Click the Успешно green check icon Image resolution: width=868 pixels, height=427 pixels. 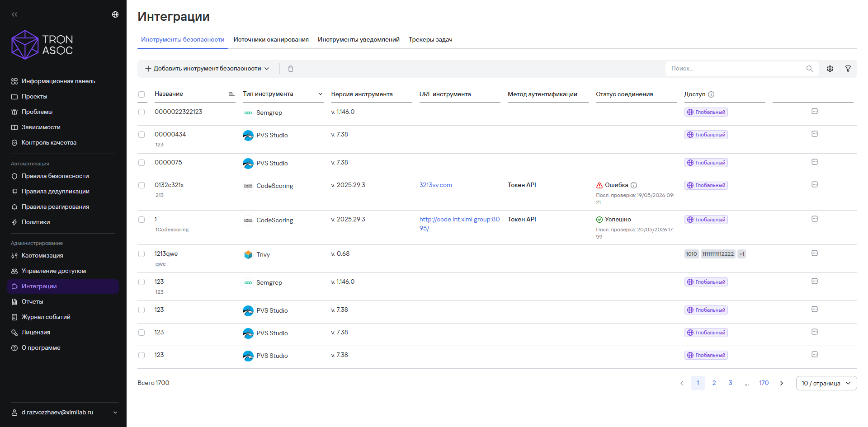(x=599, y=220)
